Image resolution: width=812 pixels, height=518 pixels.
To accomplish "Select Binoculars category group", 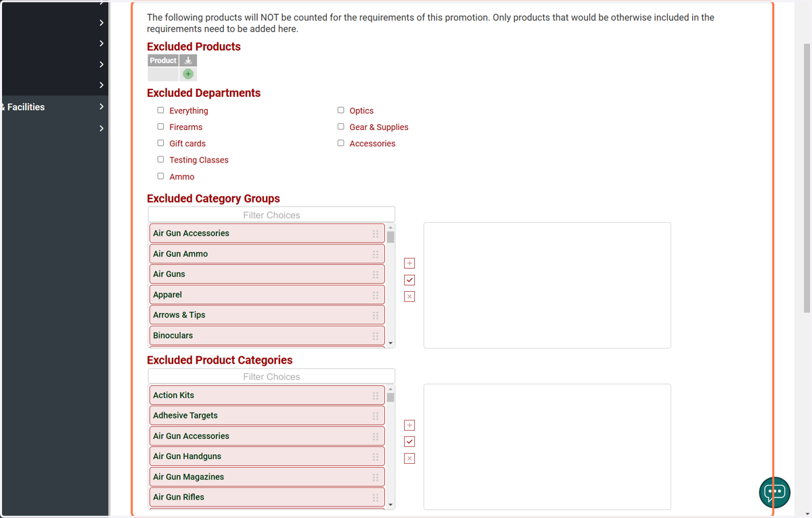I will point(267,335).
